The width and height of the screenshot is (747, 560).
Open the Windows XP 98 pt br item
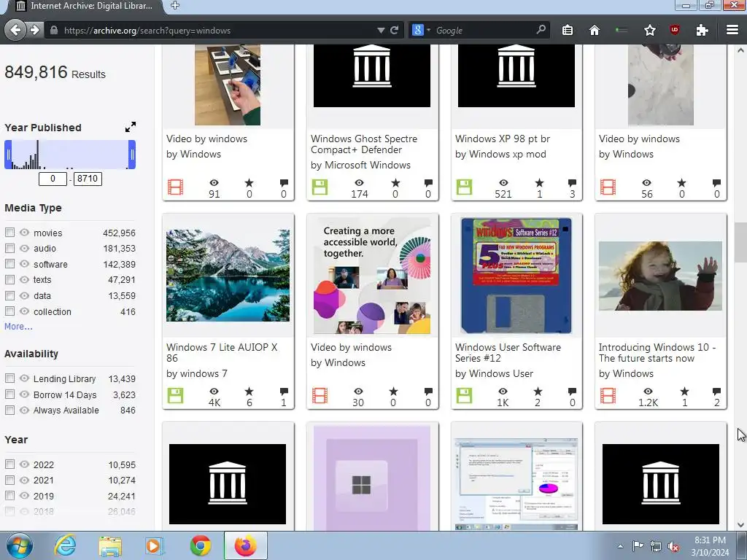click(x=503, y=139)
